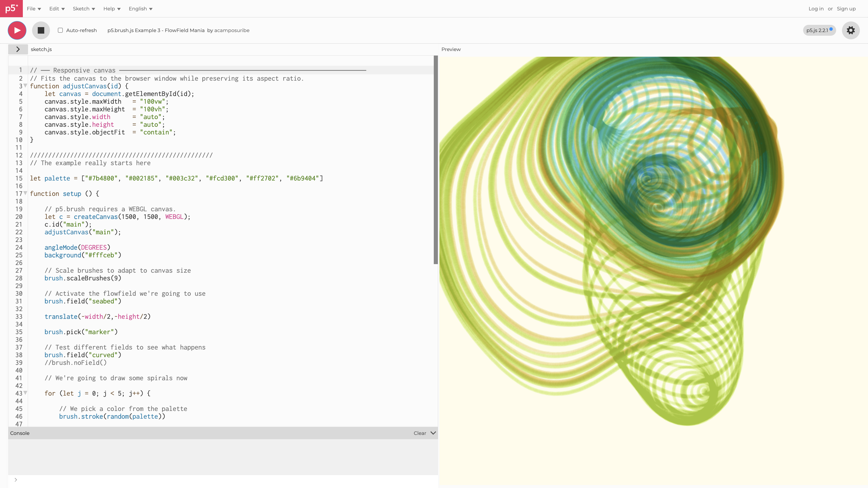Stop the running sketch
Viewport: 868px width, 488px height.
pos(41,30)
